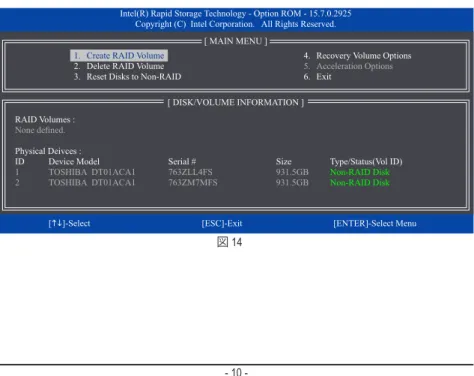The image size is (474, 376).
Task: Click the Intel copyright line
Action: coord(235,24)
